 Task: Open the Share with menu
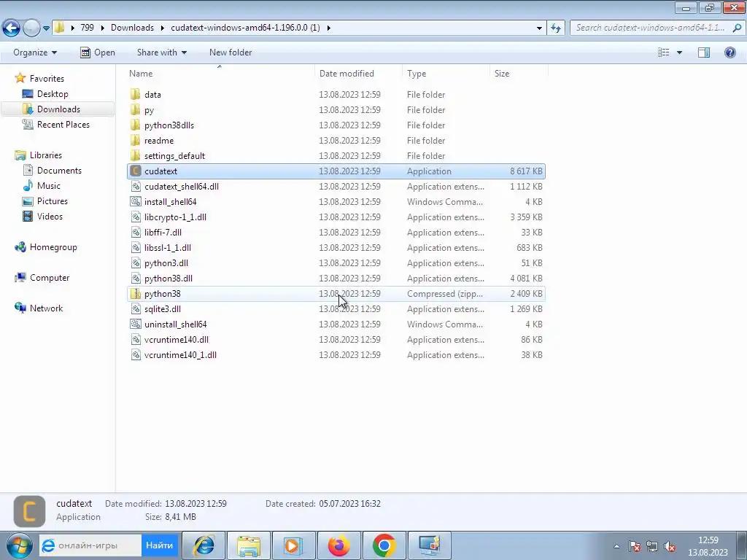(x=161, y=52)
